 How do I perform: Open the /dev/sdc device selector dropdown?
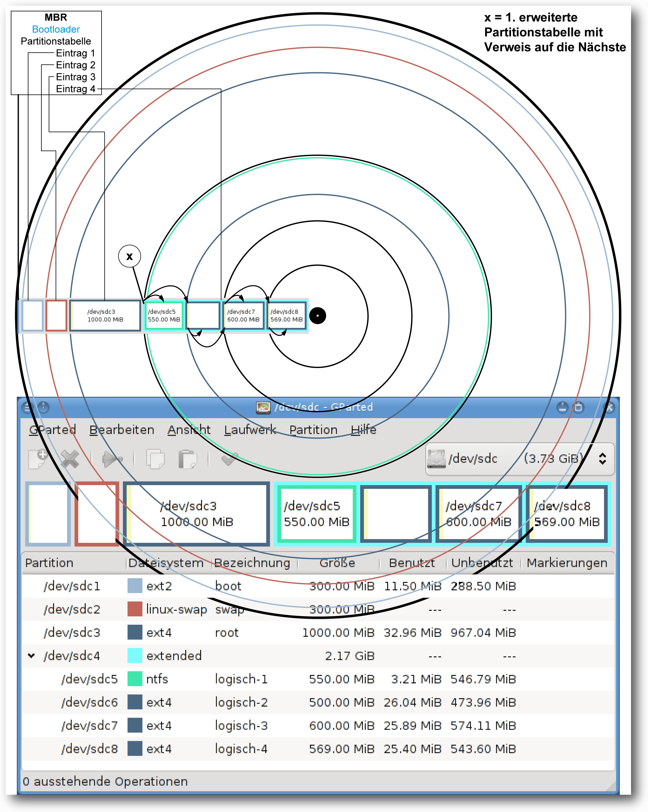[x=520, y=459]
